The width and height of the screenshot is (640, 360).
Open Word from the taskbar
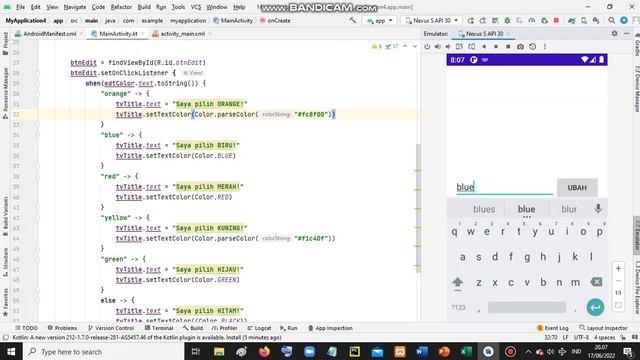tap(422, 351)
